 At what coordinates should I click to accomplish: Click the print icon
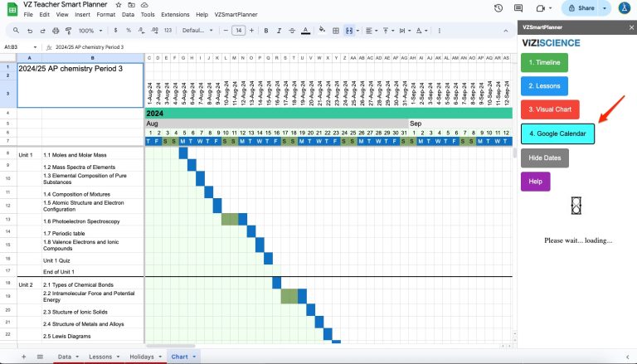(x=56, y=31)
